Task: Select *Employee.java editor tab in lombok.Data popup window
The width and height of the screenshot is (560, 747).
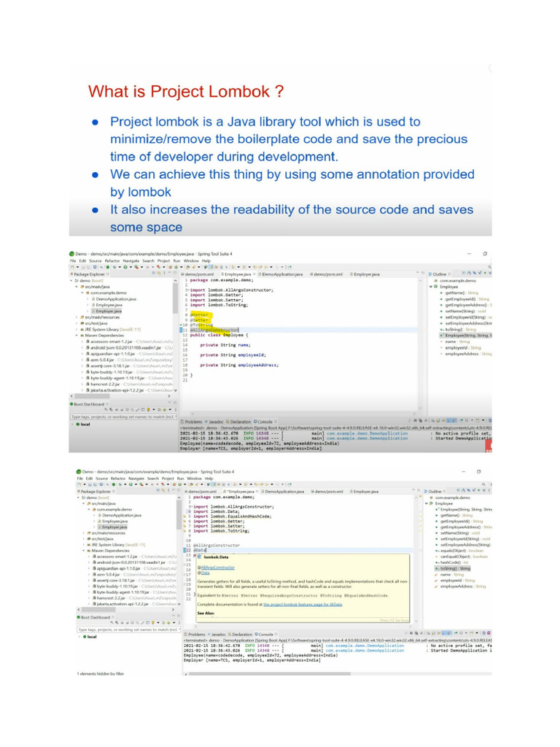Action: [x=241, y=491]
